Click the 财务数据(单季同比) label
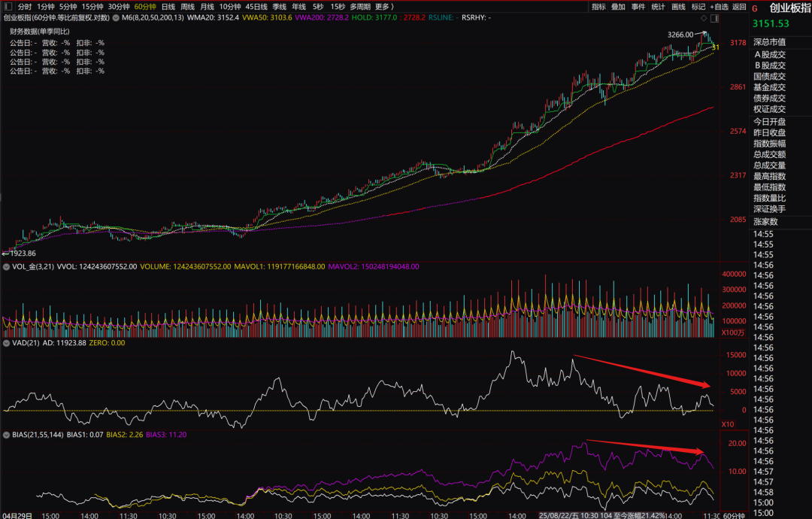Image resolution: width=812 pixels, height=519 pixels. (x=39, y=31)
